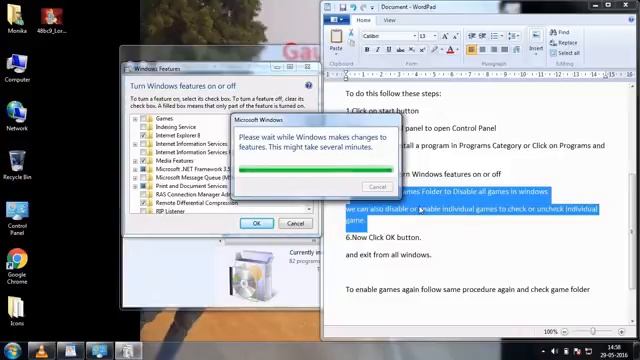Screen dimensions: 640x360
Task: Justify the paragraph text
Action: tap(505, 50)
